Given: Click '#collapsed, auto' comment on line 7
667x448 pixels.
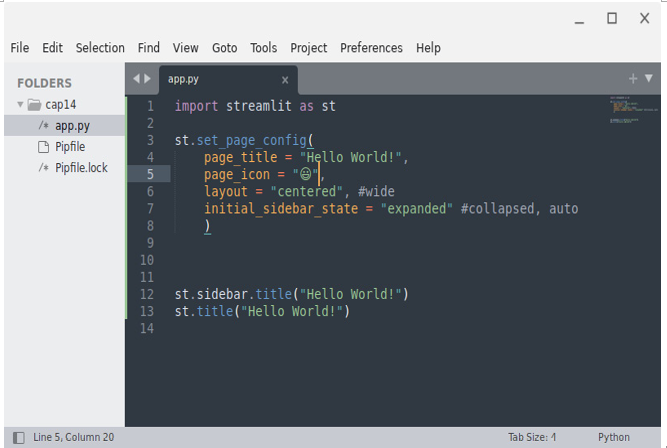Looking at the screenshot, I should [519, 208].
